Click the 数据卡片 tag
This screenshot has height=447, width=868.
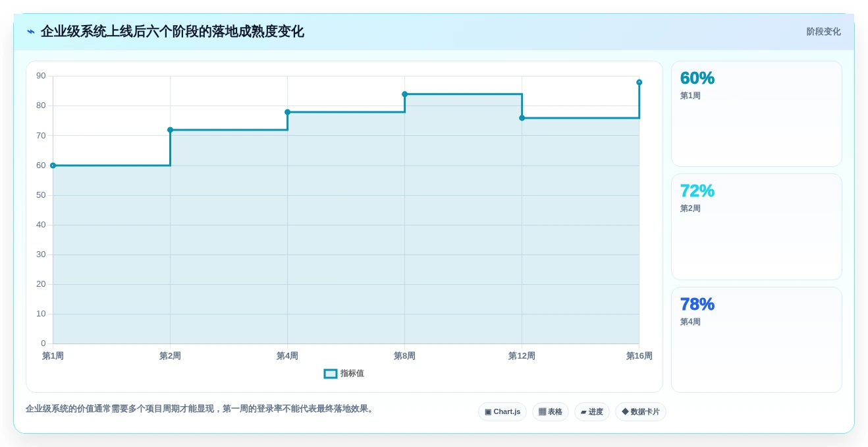pos(641,411)
